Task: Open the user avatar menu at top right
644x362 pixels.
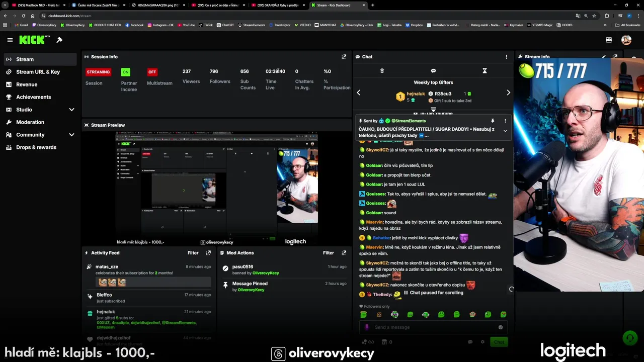Action: click(626, 40)
